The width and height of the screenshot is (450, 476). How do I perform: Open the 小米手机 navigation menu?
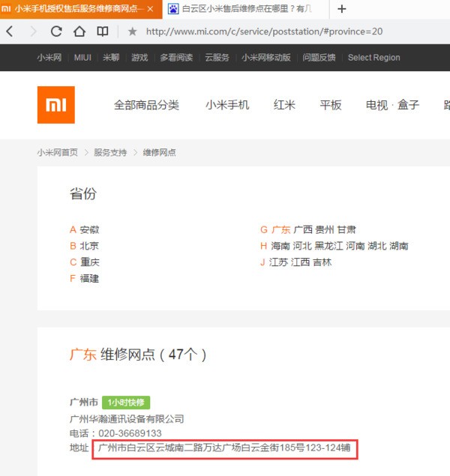pyautogui.click(x=227, y=105)
